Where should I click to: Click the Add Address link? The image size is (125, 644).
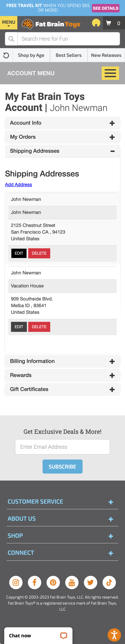18,184
